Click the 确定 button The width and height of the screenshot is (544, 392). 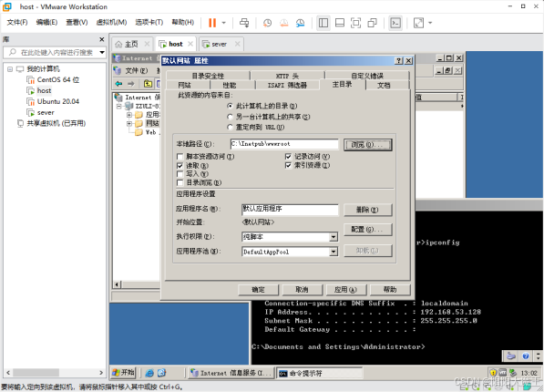click(258, 290)
